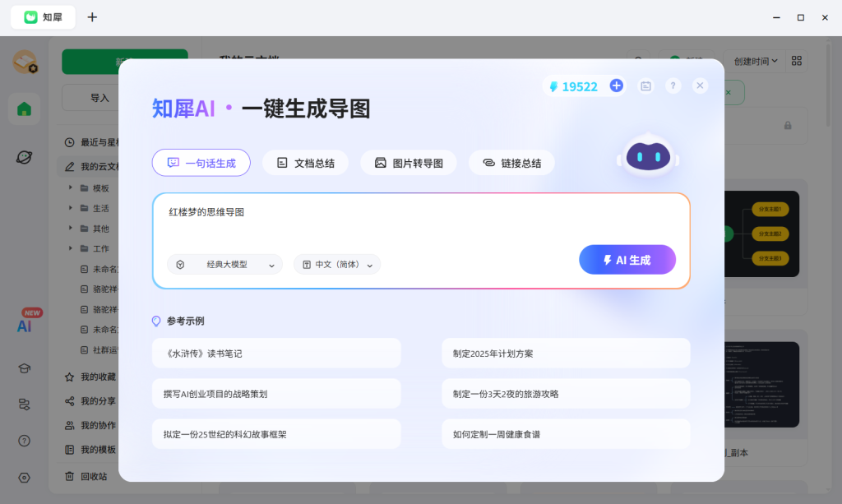This screenshot has height=504, width=842.
Task: Select example 制定一份3天2夜的旅游攻略
Action: (566, 394)
